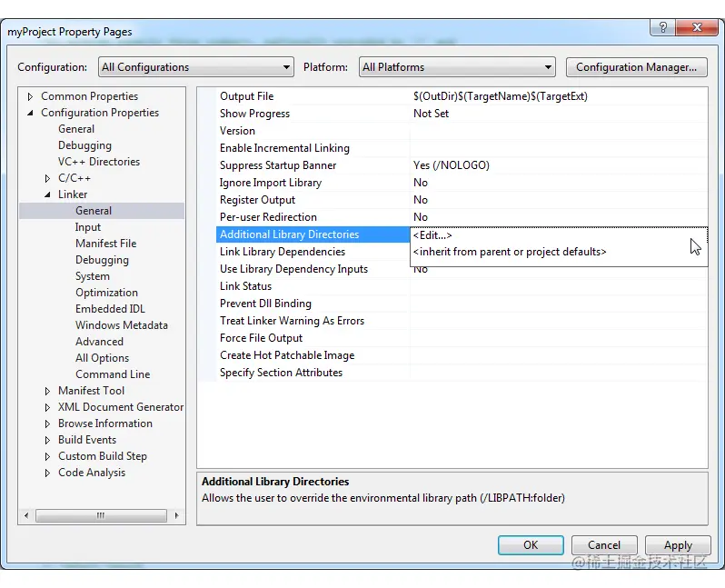725x588 pixels.
Task: Close the myProject Property Pages dialog
Action: pos(697,27)
